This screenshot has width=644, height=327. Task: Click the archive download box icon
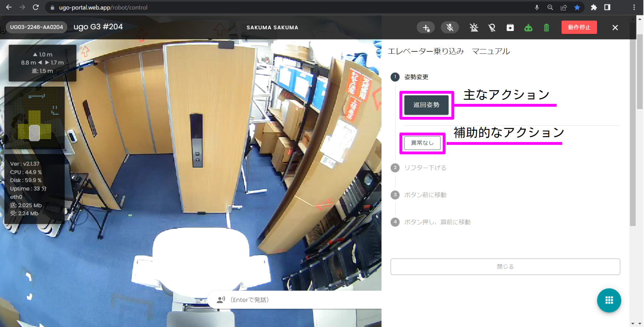coord(510,27)
